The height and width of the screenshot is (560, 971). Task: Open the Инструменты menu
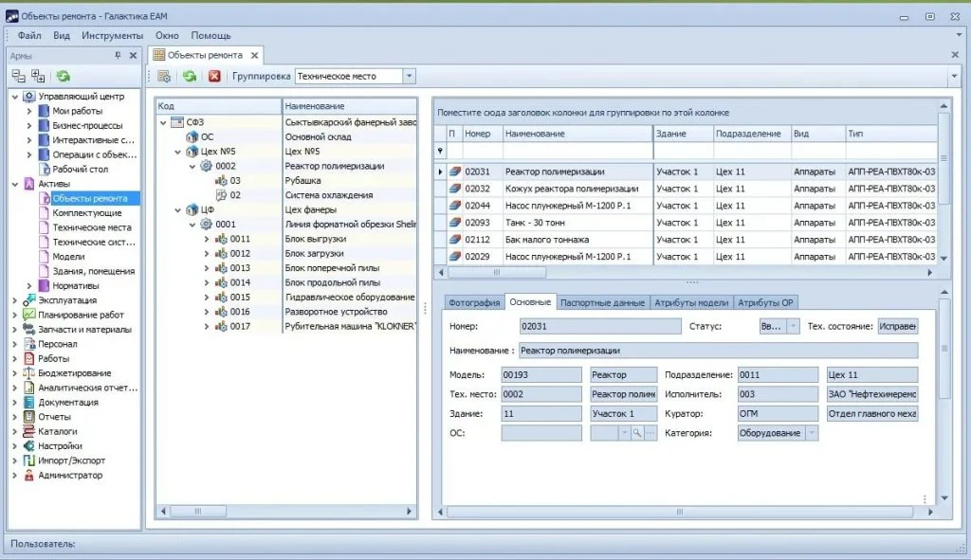pos(112,36)
